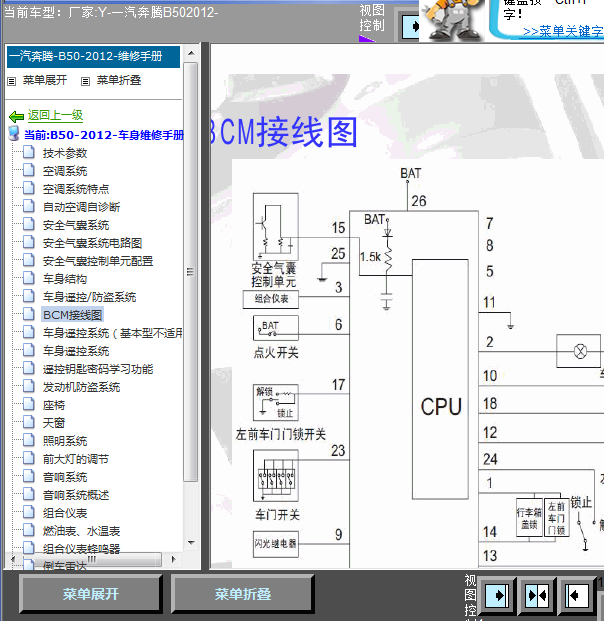
Task: Click 返回上一级 link
Action: 55,116
